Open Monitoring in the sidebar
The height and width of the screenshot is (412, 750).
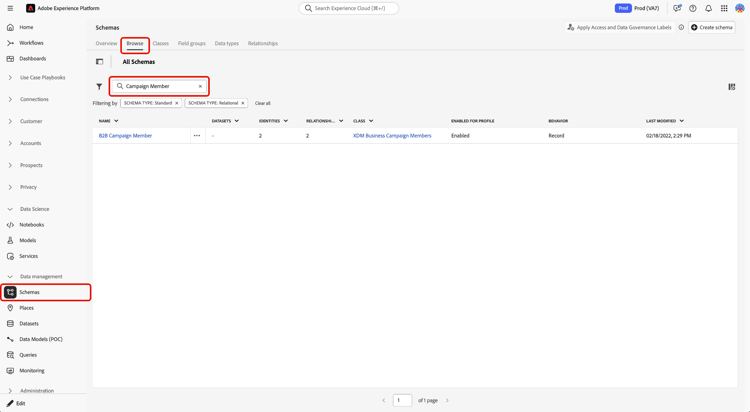point(32,371)
